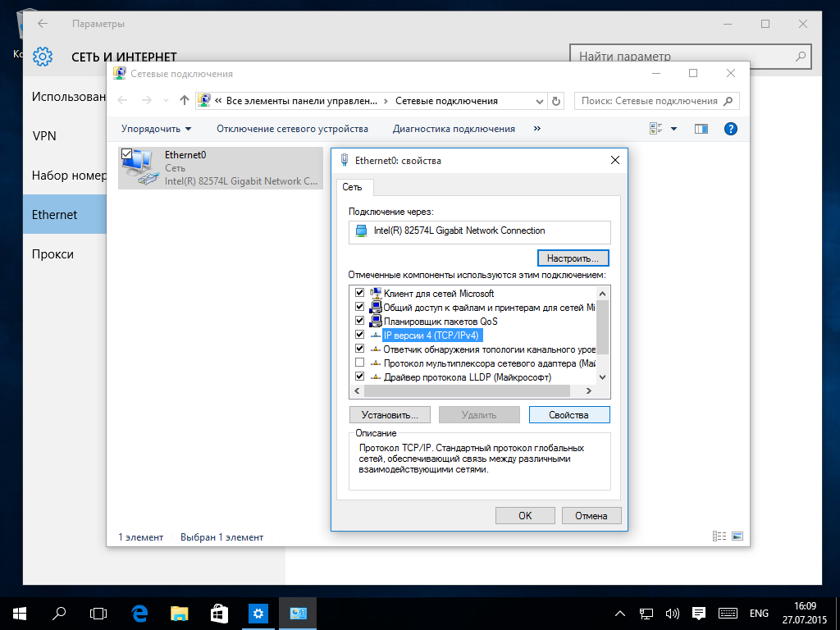The width and height of the screenshot is (840, 630).
Task: Expand address bar history dropdown
Action: 540,101
